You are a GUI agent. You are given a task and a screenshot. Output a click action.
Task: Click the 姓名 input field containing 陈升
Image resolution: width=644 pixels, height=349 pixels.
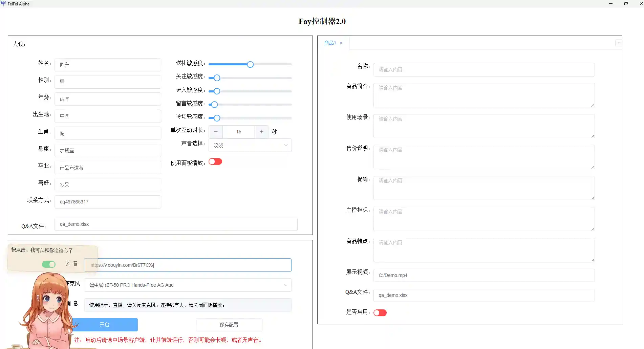(x=108, y=65)
